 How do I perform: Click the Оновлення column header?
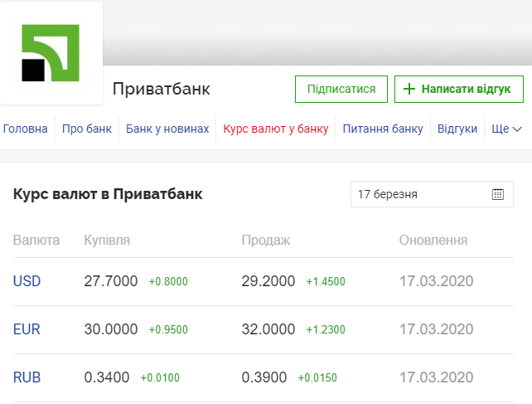point(433,241)
